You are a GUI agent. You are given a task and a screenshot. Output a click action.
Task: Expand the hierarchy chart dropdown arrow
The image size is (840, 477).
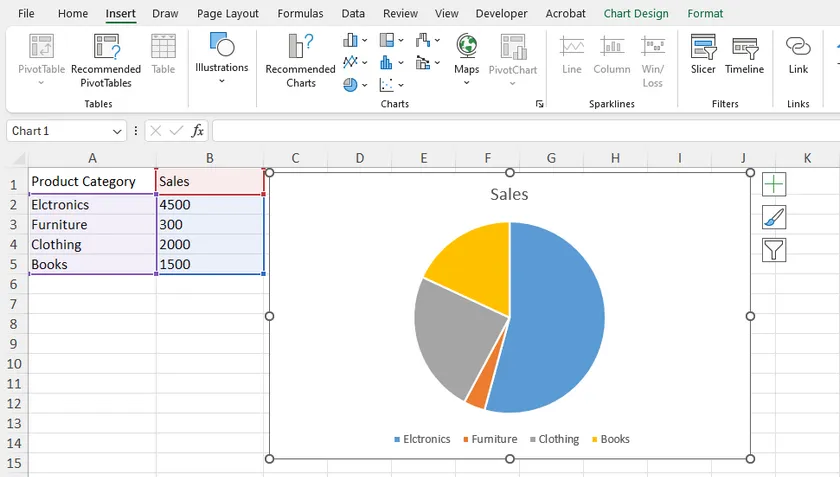click(x=401, y=40)
